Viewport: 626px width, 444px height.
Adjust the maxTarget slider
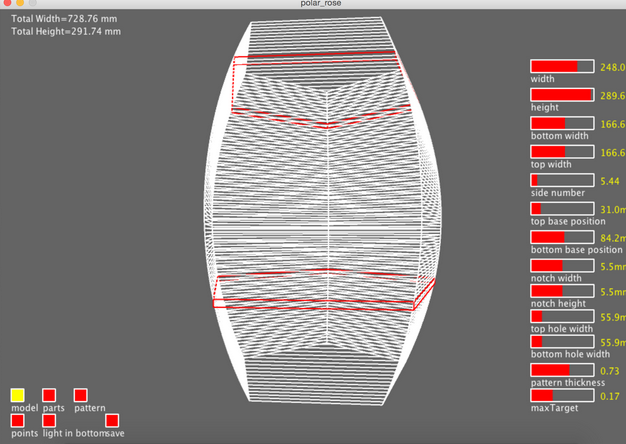[562, 396]
